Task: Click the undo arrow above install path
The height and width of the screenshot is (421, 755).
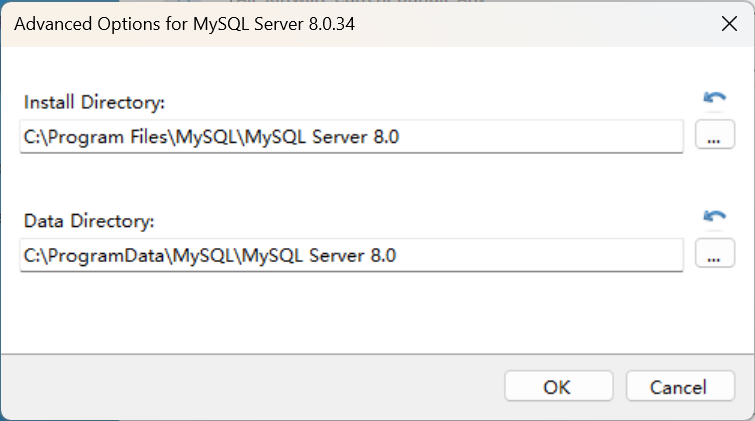Action: tap(714, 98)
